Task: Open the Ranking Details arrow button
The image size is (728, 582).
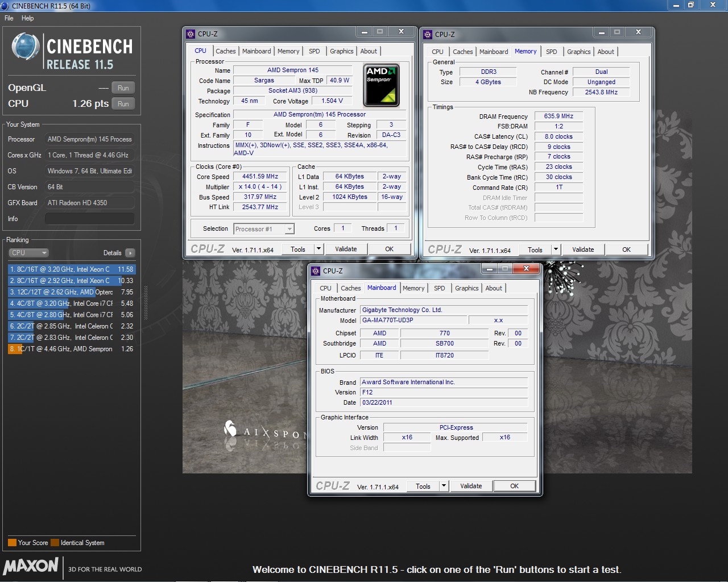Action: pos(130,253)
